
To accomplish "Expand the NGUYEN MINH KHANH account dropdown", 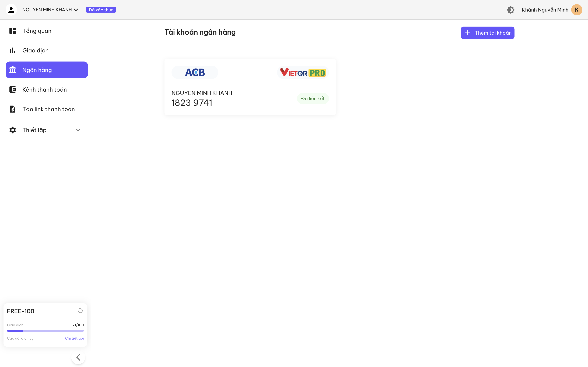I will click(x=76, y=10).
